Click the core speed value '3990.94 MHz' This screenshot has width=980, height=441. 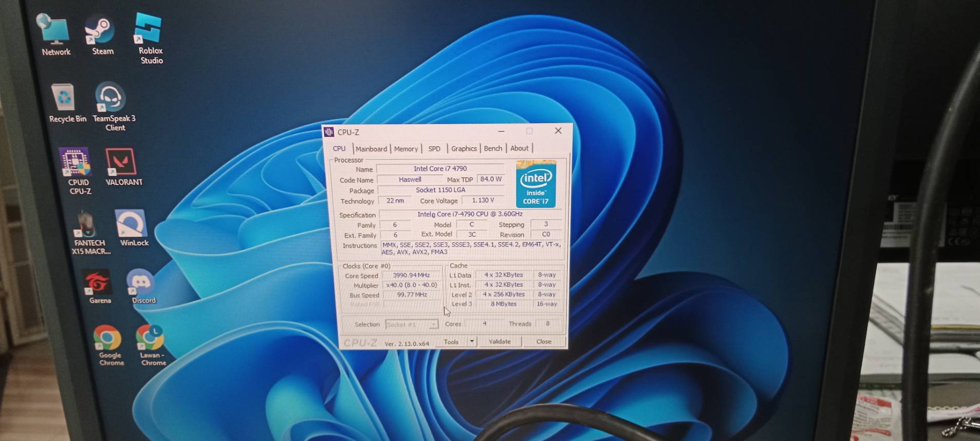411,275
